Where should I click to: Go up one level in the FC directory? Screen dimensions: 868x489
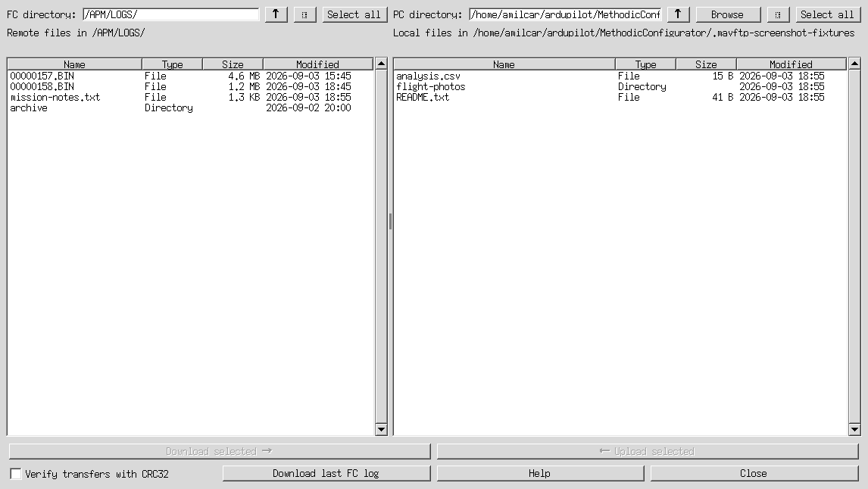coord(276,14)
